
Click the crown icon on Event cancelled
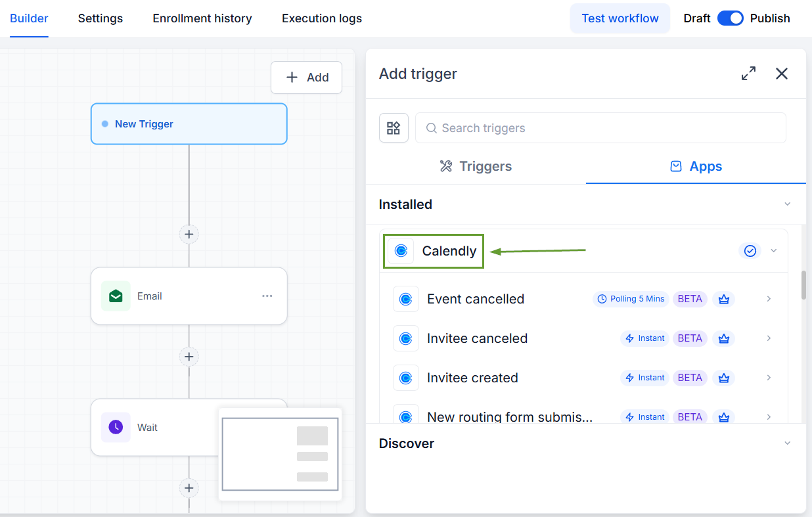(x=724, y=299)
